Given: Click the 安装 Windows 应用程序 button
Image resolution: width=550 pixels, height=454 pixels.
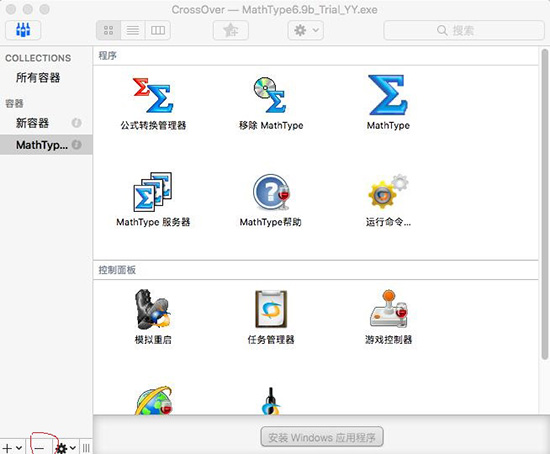Looking at the screenshot, I should click(x=322, y=437).
